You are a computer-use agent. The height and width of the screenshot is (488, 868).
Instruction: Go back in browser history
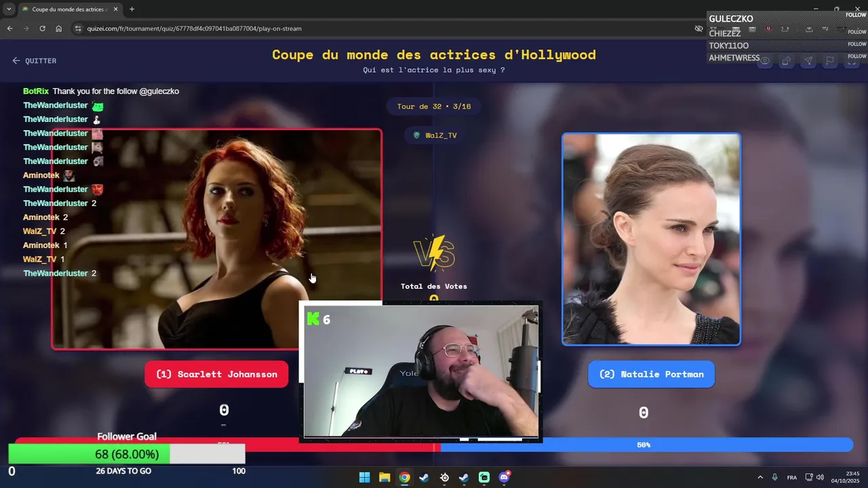click(x=9, y=28)
